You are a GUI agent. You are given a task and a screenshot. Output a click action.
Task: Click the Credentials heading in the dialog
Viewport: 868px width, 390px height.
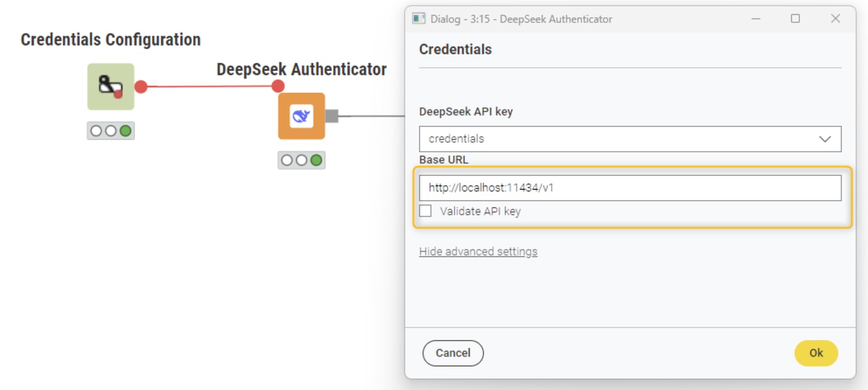coord(455,50)
